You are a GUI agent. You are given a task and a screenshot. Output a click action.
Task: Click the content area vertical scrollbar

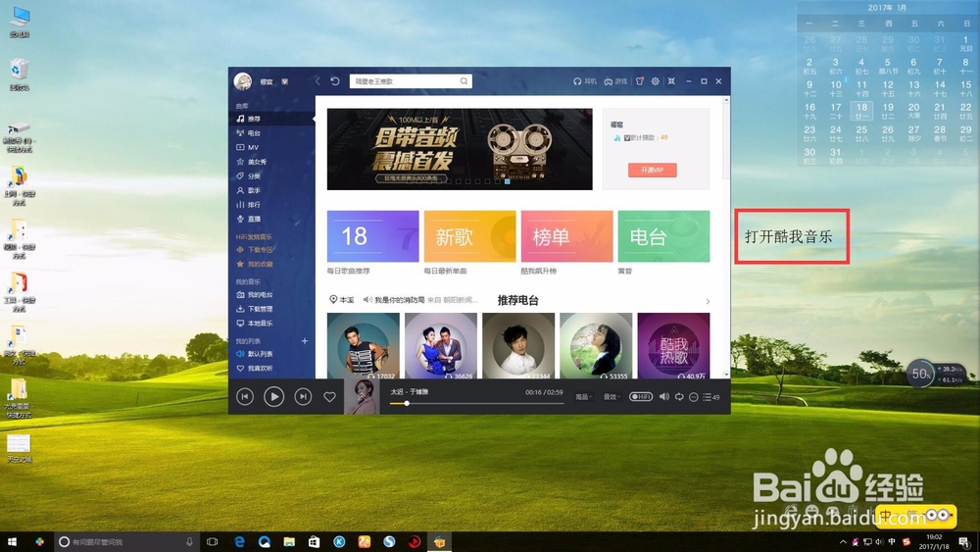pos(726,139)
